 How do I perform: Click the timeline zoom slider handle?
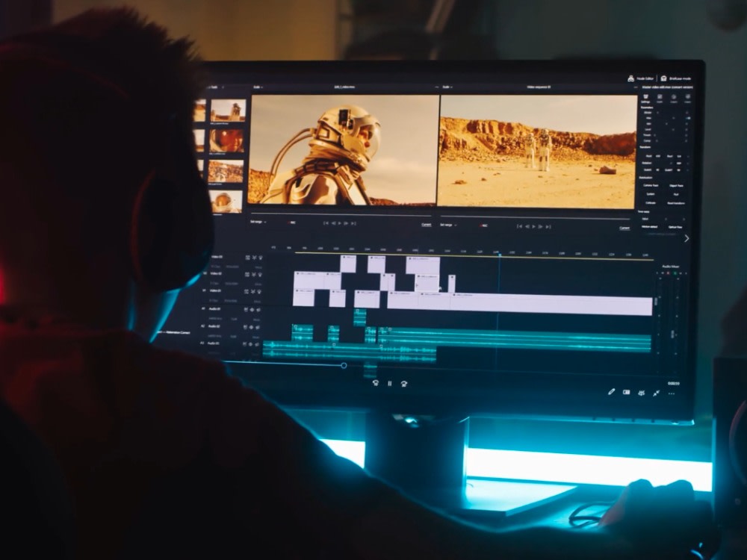[x=344, y=365]
